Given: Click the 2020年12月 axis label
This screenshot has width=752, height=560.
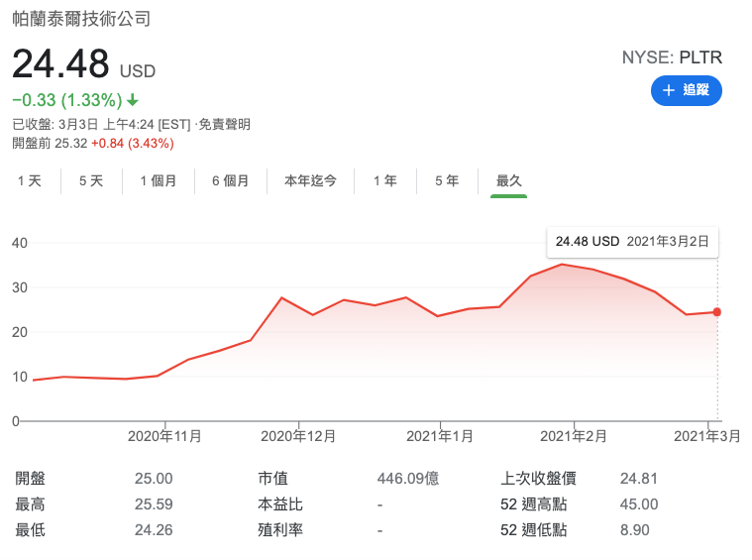Looking at the screenshot, I should [298, 436].
